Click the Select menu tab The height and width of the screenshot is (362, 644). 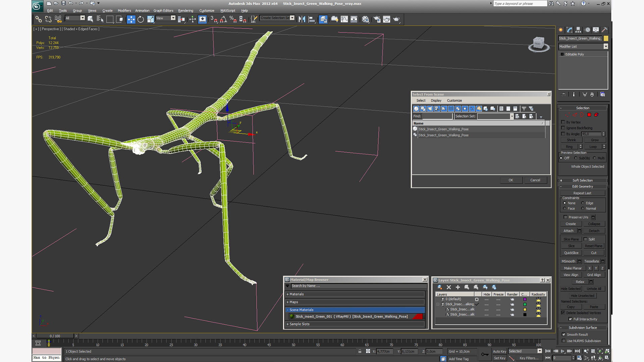pos(420,100)
